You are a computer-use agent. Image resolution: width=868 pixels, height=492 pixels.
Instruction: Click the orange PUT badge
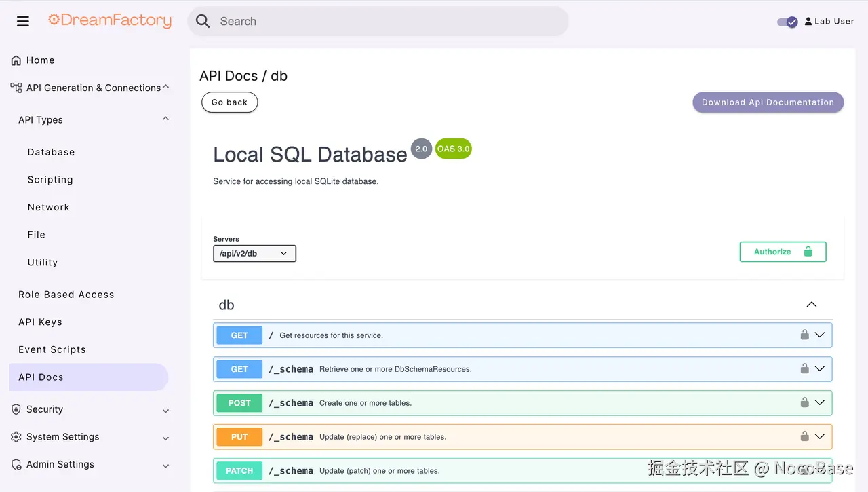(239, 437)
